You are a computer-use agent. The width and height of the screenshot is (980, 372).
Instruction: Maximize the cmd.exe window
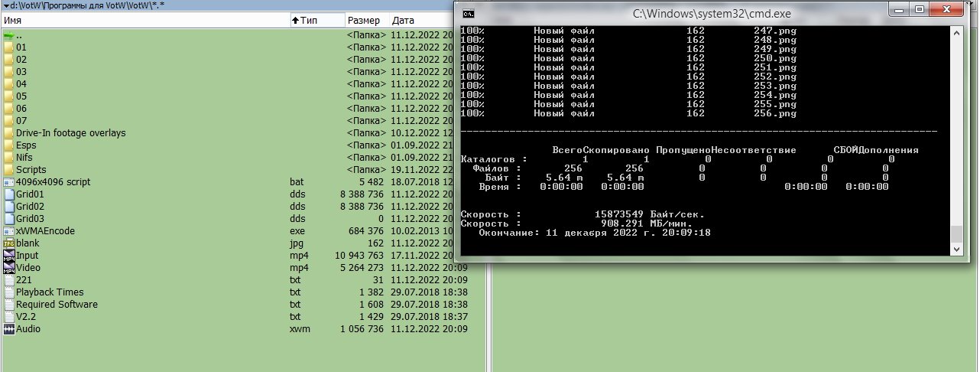pyautogui.click(x=920, y=10)
